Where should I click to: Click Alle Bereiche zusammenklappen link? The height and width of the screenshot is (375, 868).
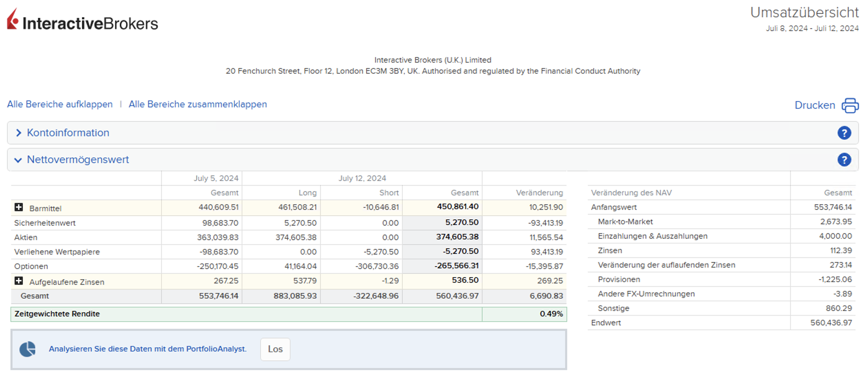click(x=198, y=104)
